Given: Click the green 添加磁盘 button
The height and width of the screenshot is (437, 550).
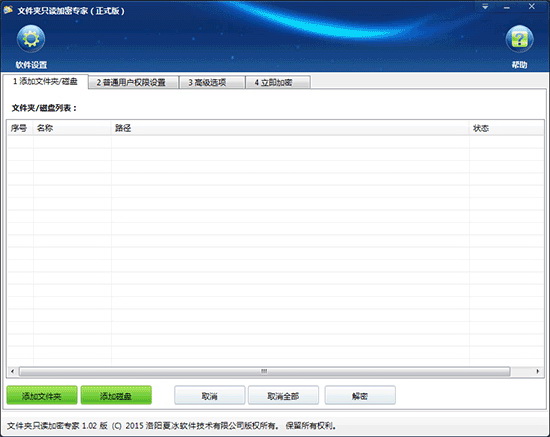Looking at the screenshot, I should coord(116,395).
